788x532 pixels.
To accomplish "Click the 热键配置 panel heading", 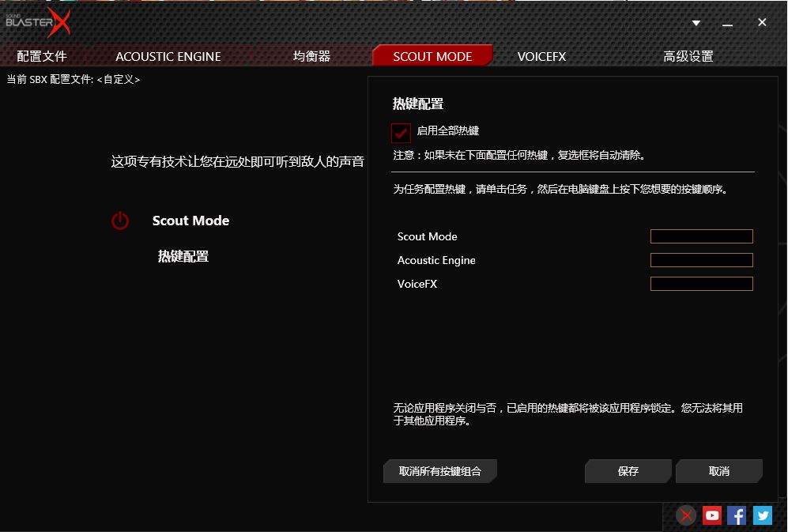I will click(418, 104).
